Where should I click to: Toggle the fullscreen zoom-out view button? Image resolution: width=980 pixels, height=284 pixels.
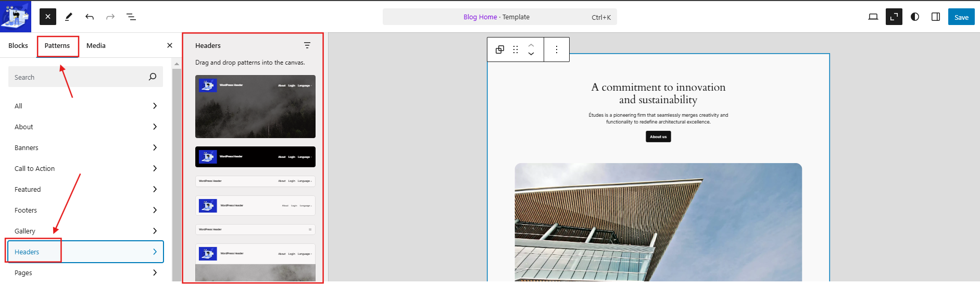894,17
